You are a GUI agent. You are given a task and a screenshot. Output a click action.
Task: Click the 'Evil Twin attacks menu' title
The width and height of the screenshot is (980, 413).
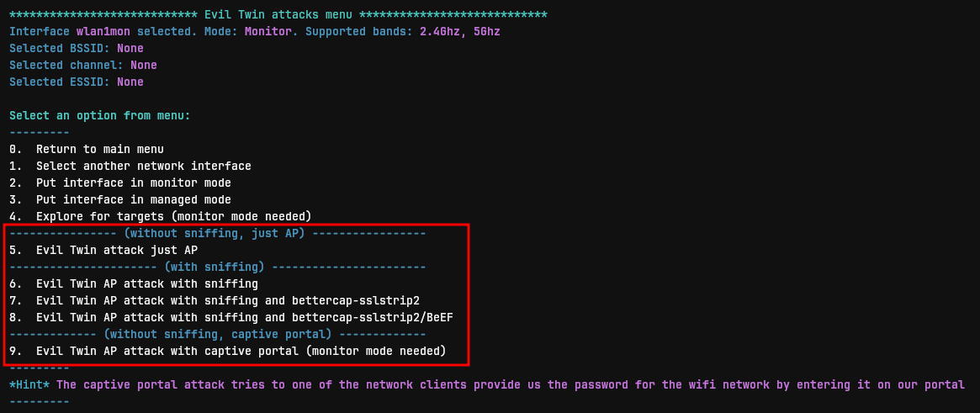click(x=278, y=14)
